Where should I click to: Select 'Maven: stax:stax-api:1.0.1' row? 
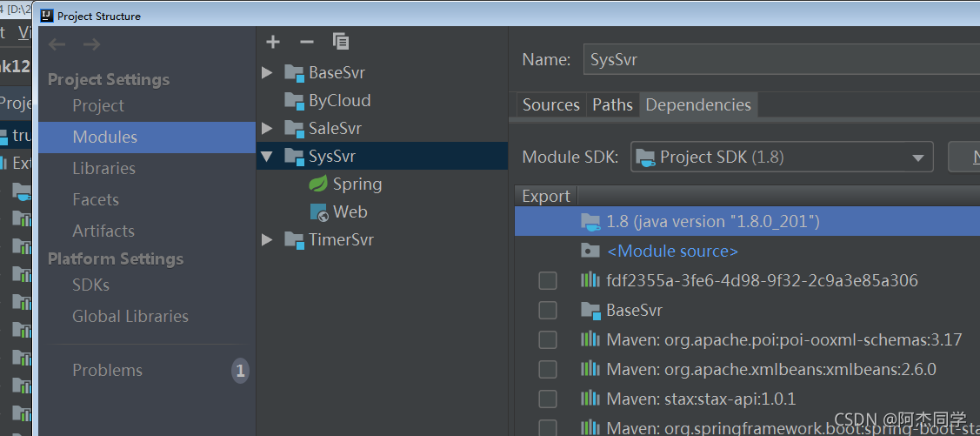point(748,399)
